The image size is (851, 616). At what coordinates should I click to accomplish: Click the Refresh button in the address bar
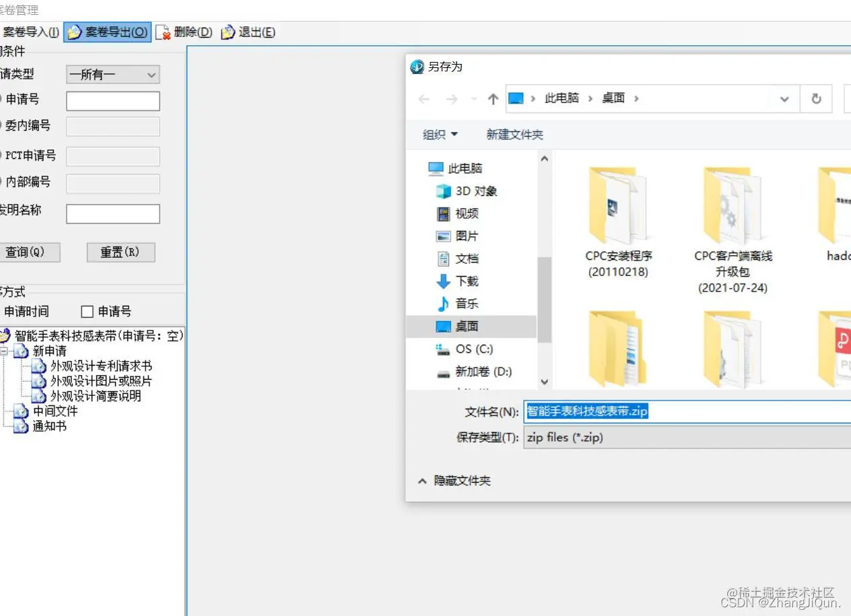[x=816, y=99]
